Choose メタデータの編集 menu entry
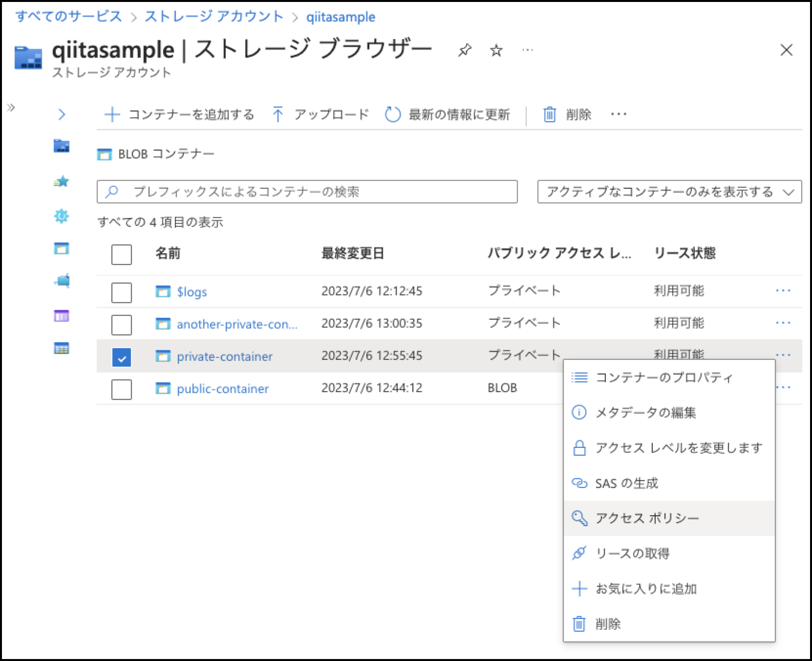This screenshot has height=661, width=812. point(669,413)
